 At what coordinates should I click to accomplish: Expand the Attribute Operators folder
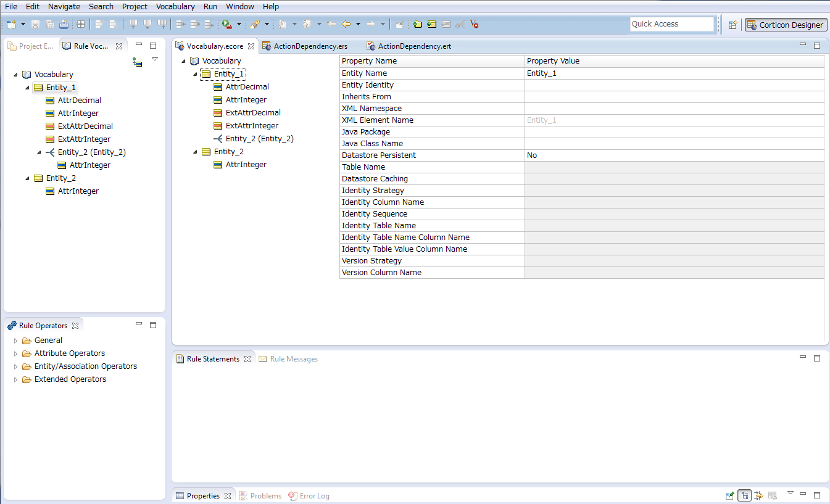tap(15, 353)
